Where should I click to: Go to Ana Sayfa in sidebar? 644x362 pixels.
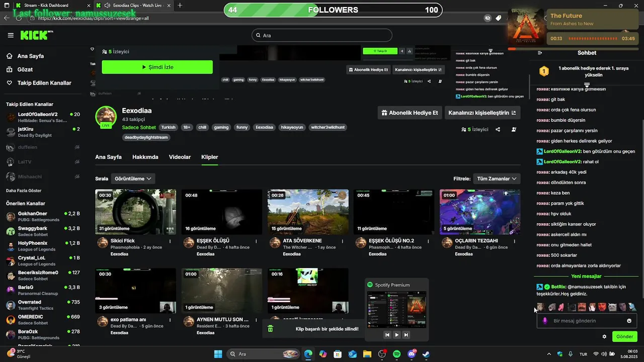coord(31,56)
